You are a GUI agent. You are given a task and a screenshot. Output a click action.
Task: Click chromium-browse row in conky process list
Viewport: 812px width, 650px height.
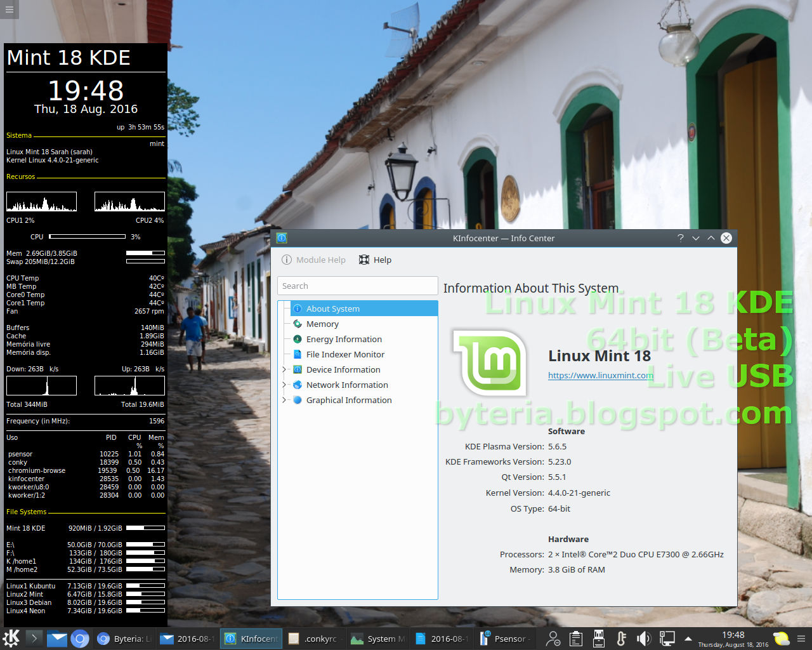tap(86, 470)
